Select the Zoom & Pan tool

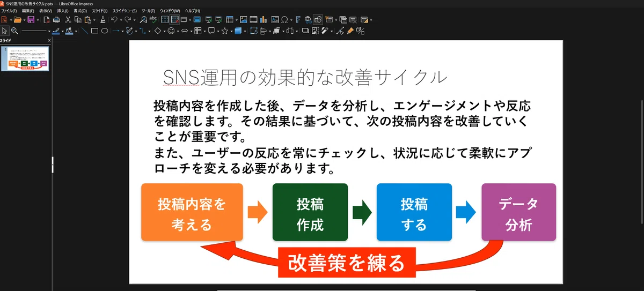(14, 31)
